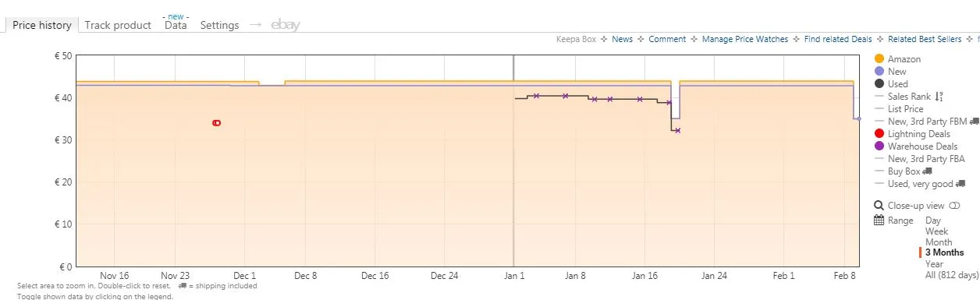Click truck icon beside Used, very good
Screen dimensions: 980x300
960,184
